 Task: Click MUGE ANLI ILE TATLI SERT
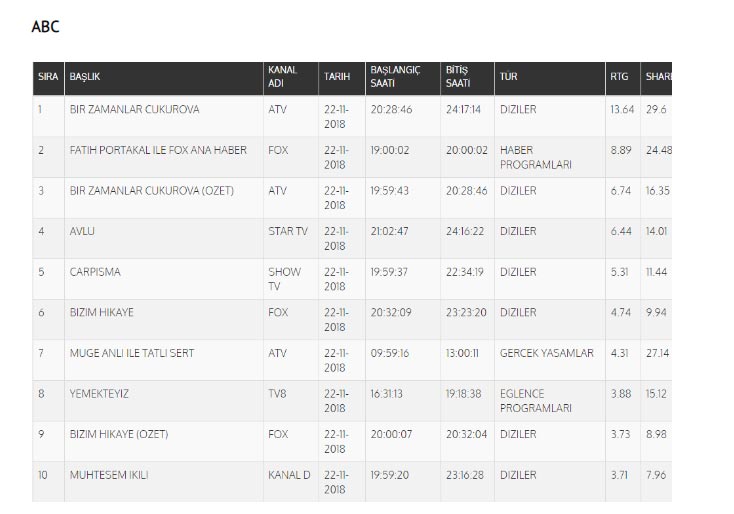[131, 353]
